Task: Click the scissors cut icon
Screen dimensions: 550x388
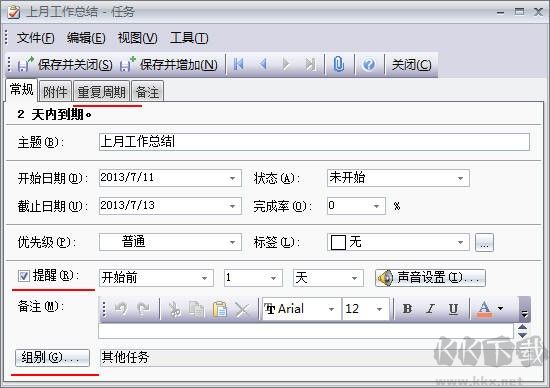Action: click(x=174, y=309)
